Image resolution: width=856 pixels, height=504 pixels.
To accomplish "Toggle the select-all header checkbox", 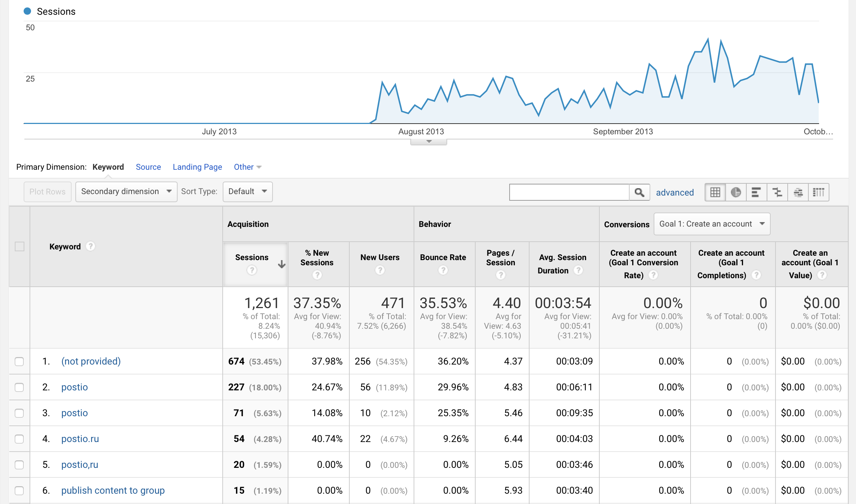I will [x=20, y=246].
